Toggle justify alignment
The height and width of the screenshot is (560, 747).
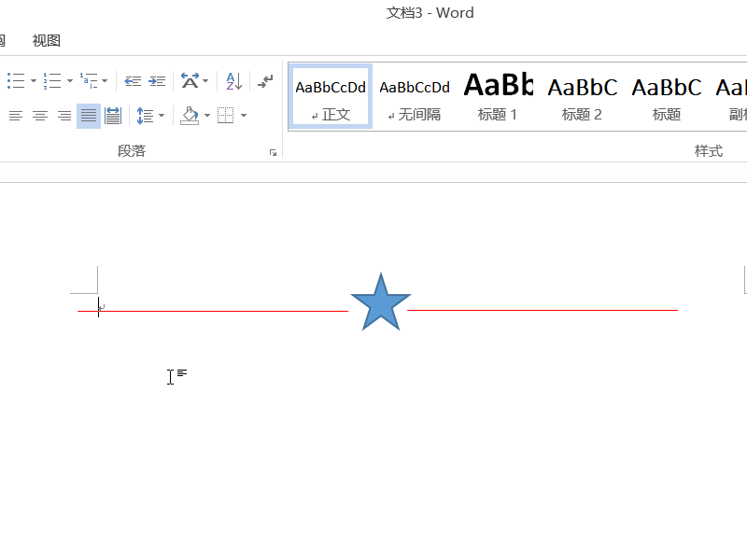pos(89,116)
